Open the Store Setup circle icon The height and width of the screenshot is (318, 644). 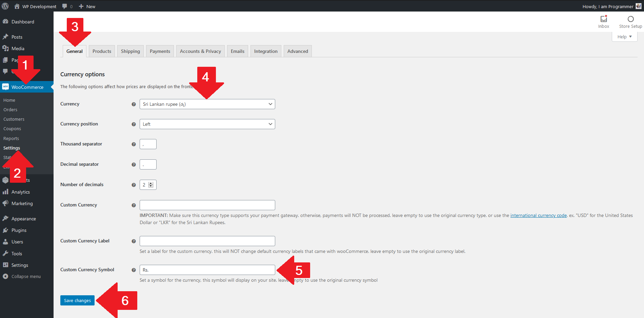click(x=631, y=19)
